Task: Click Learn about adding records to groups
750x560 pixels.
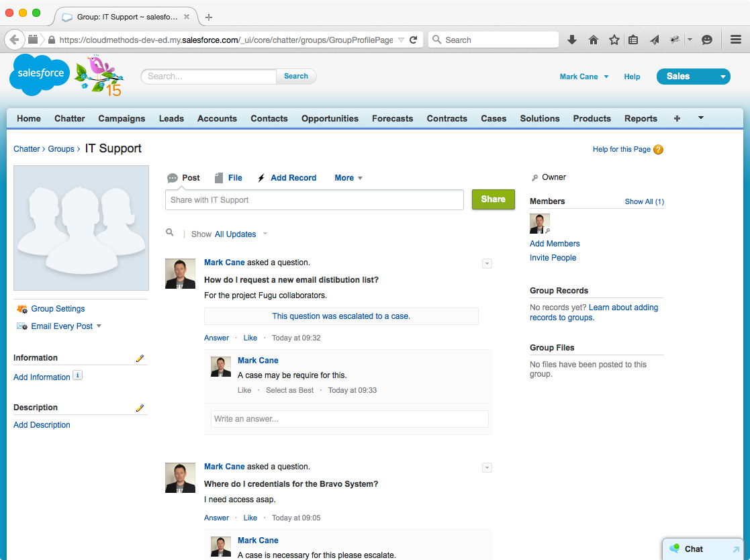Action: pyautogui.click(x=594, y=312)
